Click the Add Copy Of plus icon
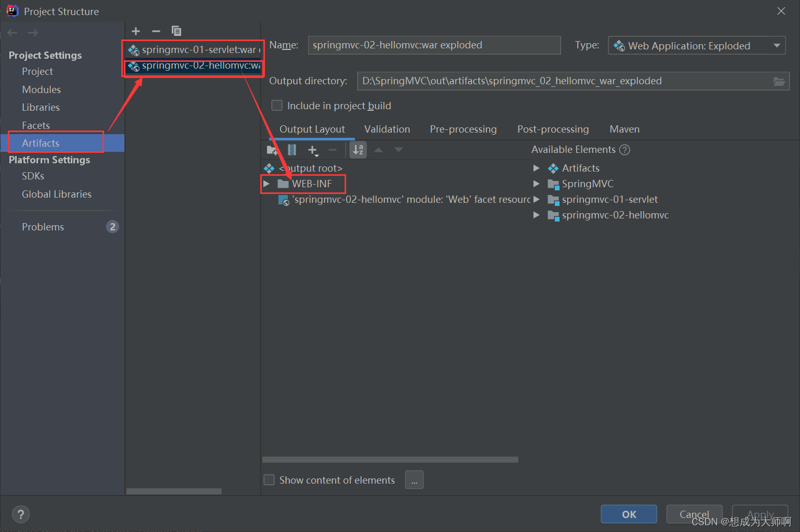This screenshot has width=800, height=532. (x=313, y=150)
